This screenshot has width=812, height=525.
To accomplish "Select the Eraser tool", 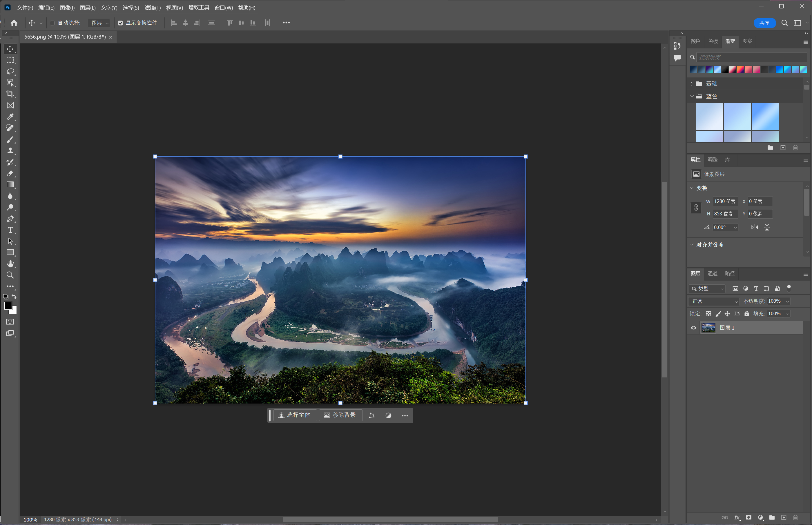I will 10,174.
